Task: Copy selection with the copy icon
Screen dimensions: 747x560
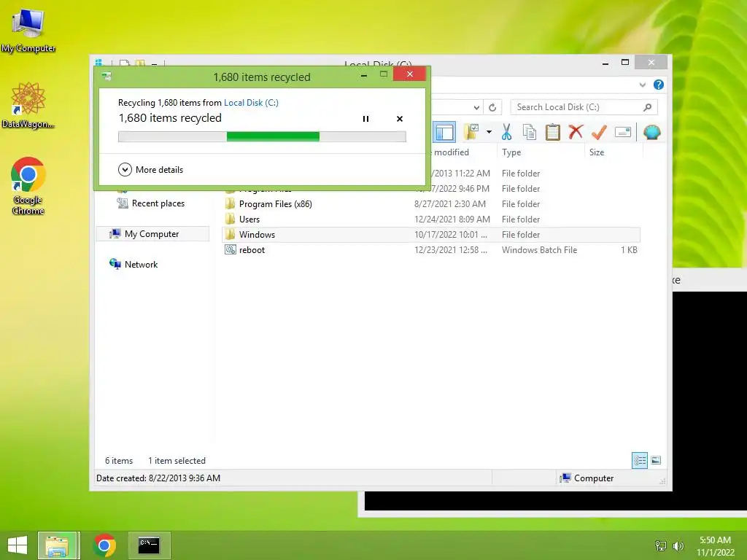Action: pos(530,132)
